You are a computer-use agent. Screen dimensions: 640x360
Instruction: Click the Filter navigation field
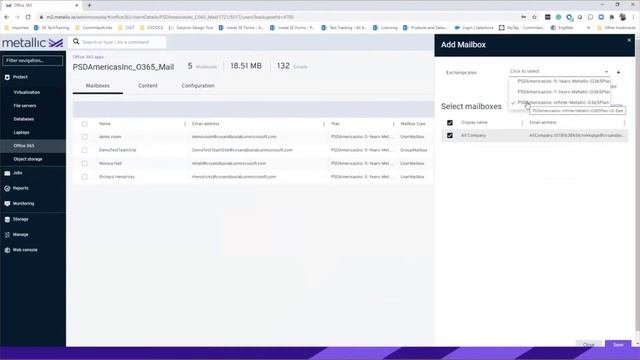33,61
